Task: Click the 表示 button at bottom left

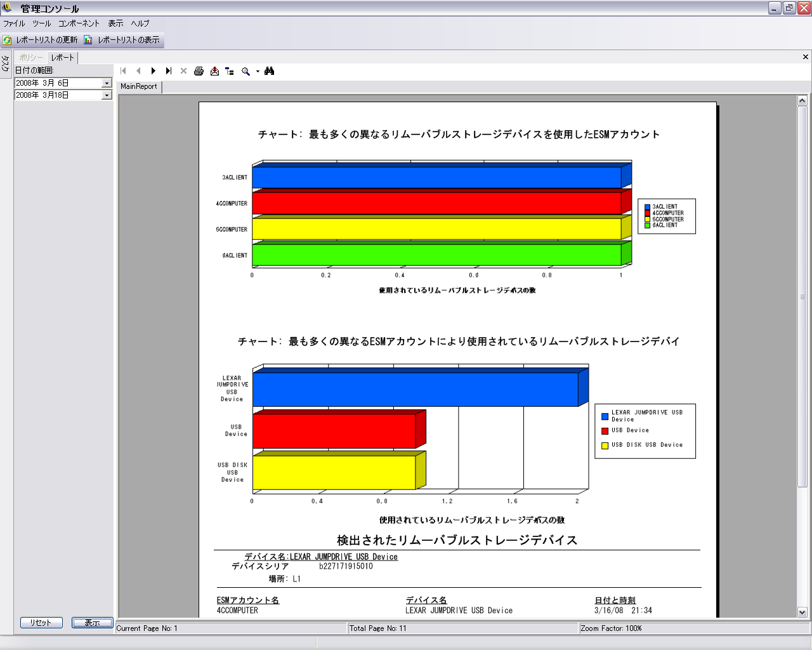Action: pyautogui.click(x=92, y=623)
